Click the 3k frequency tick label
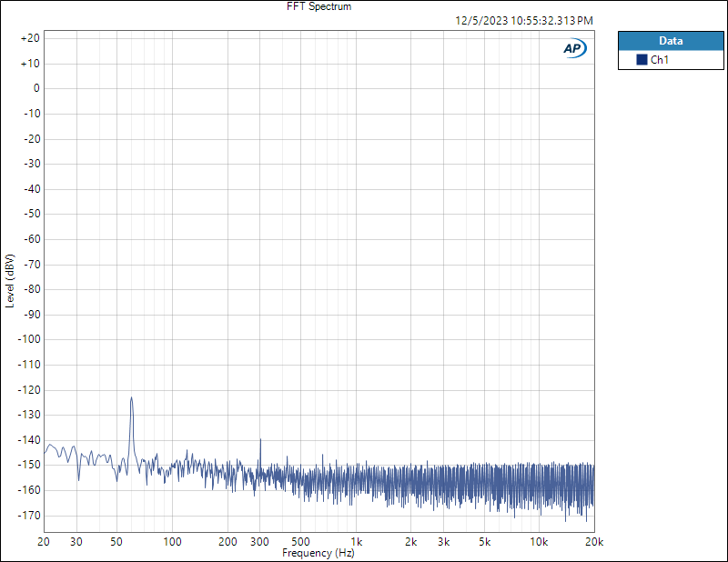 pos(444,542)
